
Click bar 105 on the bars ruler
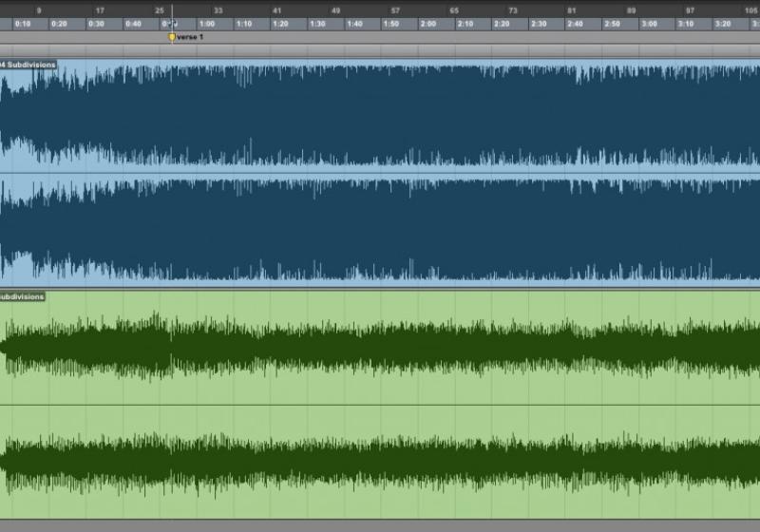click(x=750, y=9)
